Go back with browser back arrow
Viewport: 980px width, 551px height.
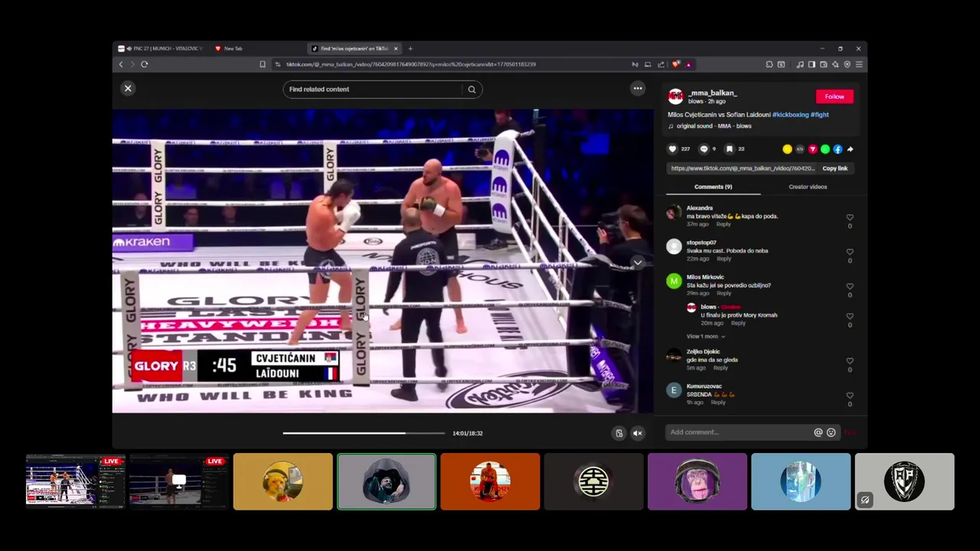[x=121, y=64]
